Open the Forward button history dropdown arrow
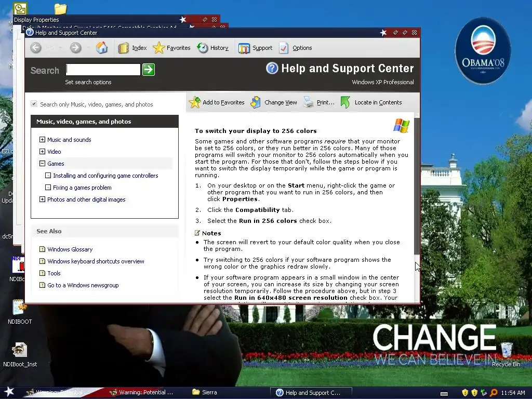Image resolution: width=532 pixels, height=399 pixels. click(88, 48)
